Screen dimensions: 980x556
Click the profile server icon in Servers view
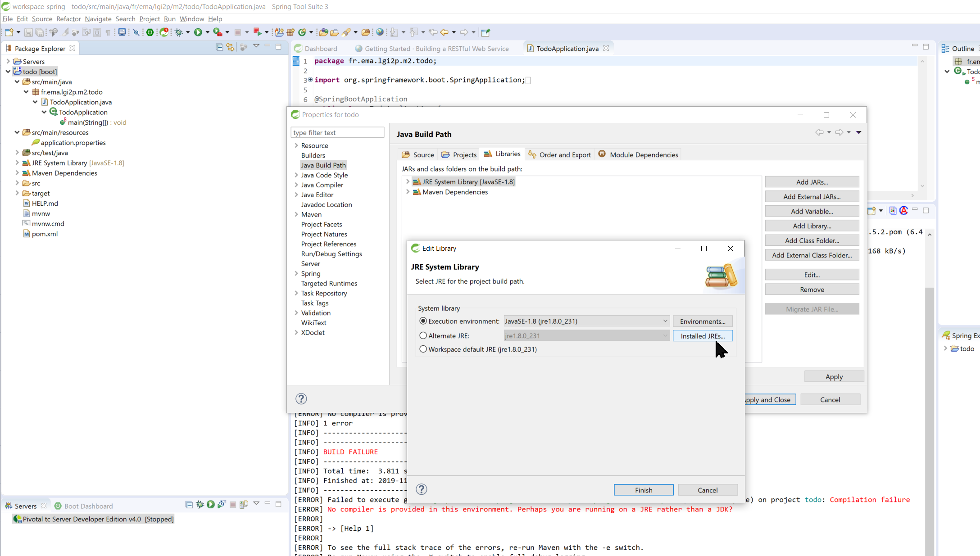(x=222, y=504)
